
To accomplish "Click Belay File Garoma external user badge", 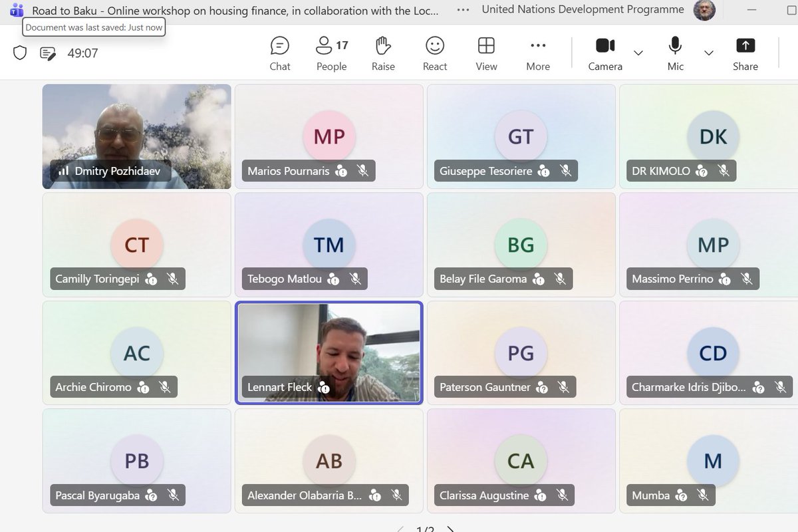I will [x=538, y=279].
